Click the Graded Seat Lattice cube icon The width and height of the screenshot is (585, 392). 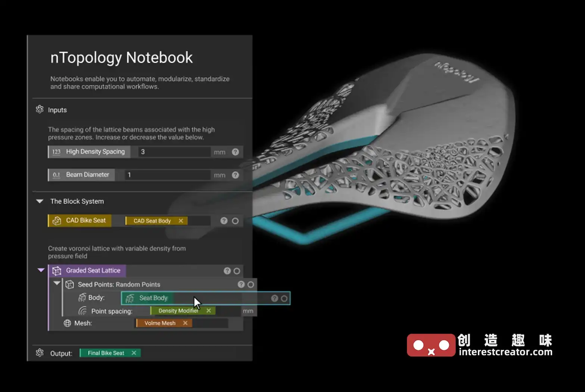pos(57,271)
